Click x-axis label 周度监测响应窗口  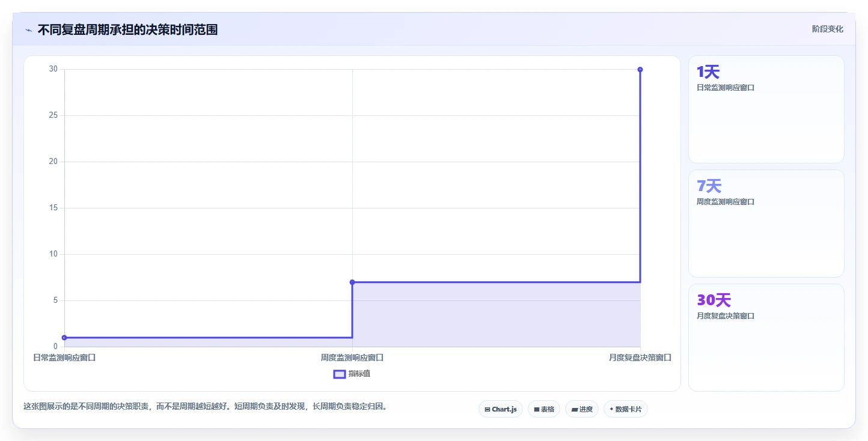click(352, 357)
